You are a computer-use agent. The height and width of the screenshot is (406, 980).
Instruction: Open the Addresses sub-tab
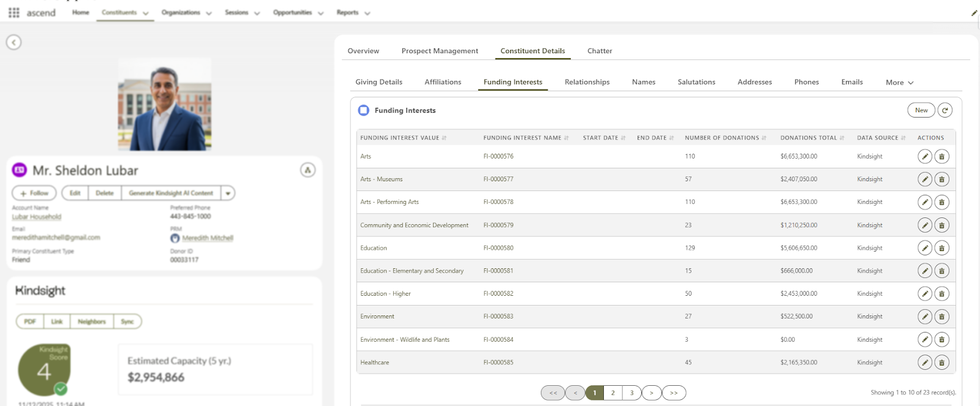tap(755, 82)
